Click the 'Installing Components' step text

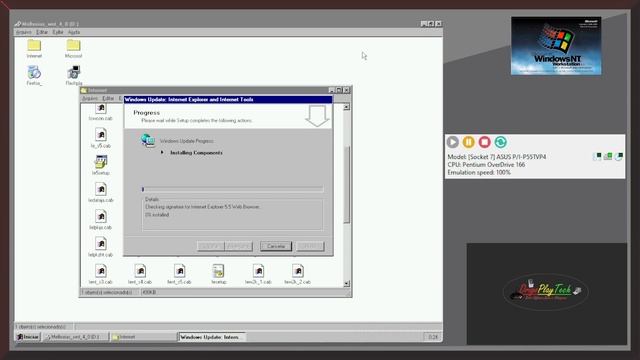coord(196,153)
